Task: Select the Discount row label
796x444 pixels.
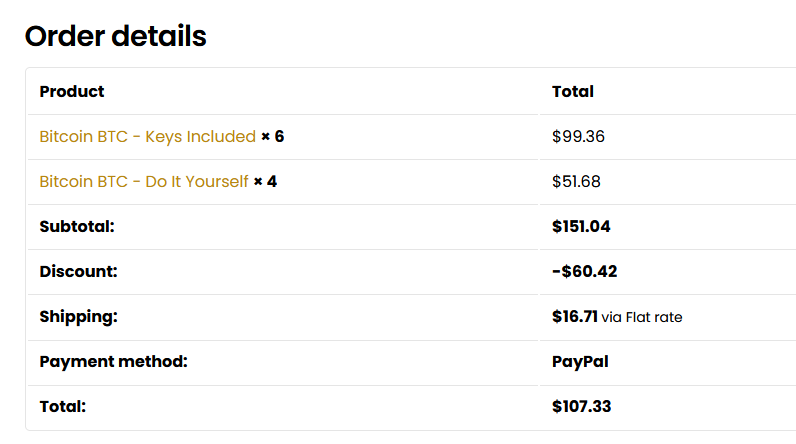Action: coord(78,271)
